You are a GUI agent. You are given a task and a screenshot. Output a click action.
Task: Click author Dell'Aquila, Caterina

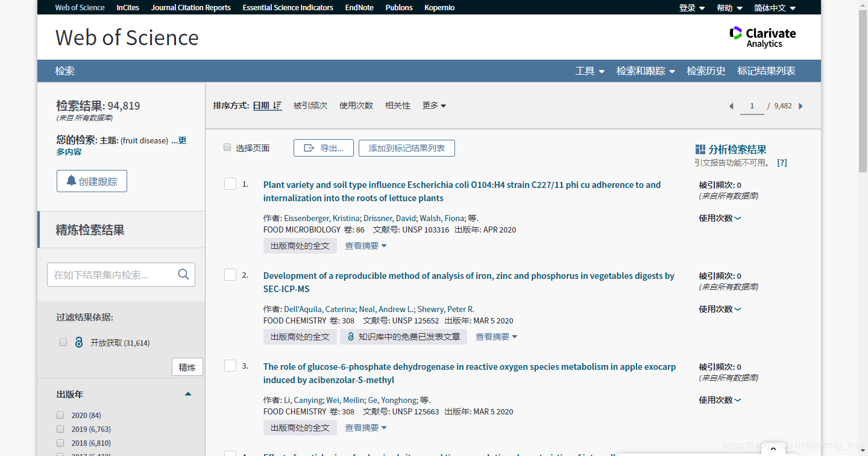319,309
